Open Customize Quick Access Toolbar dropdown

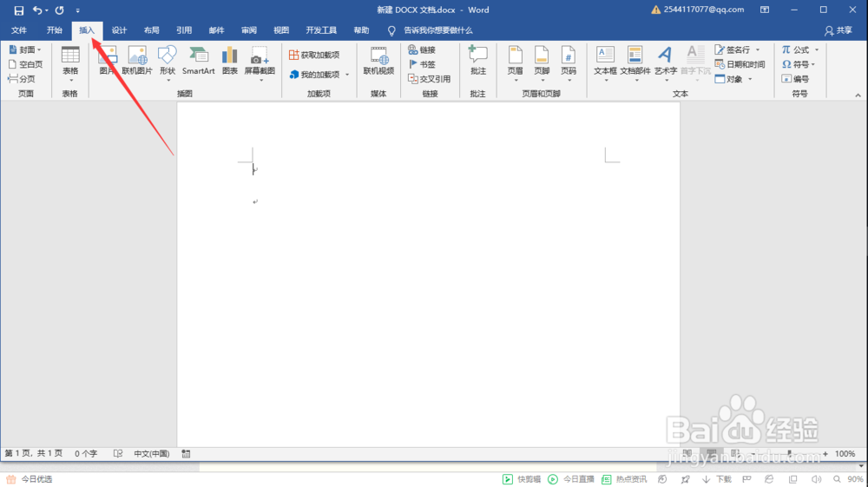tap(77, 10)
